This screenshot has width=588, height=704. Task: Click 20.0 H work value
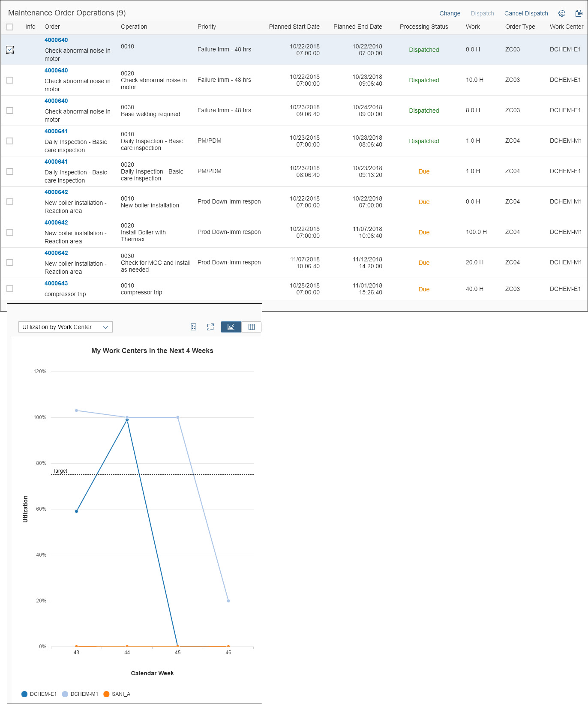[x=474, y=262]
